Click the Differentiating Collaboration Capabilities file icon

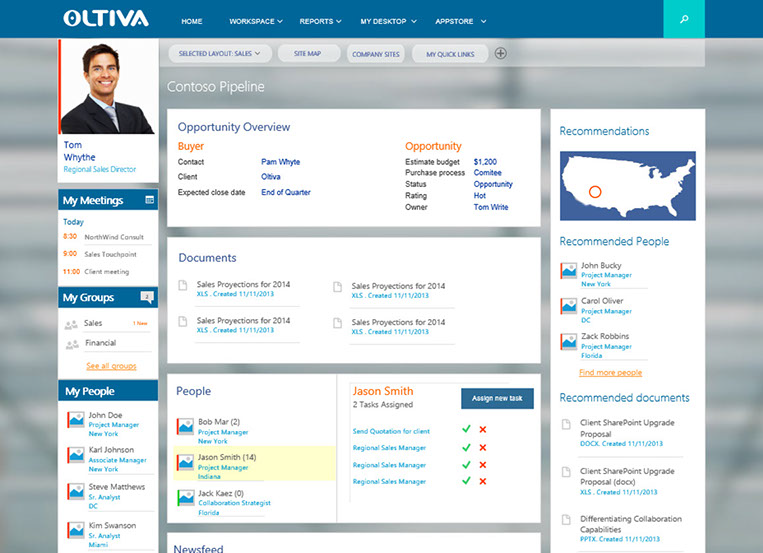[566, 522]
